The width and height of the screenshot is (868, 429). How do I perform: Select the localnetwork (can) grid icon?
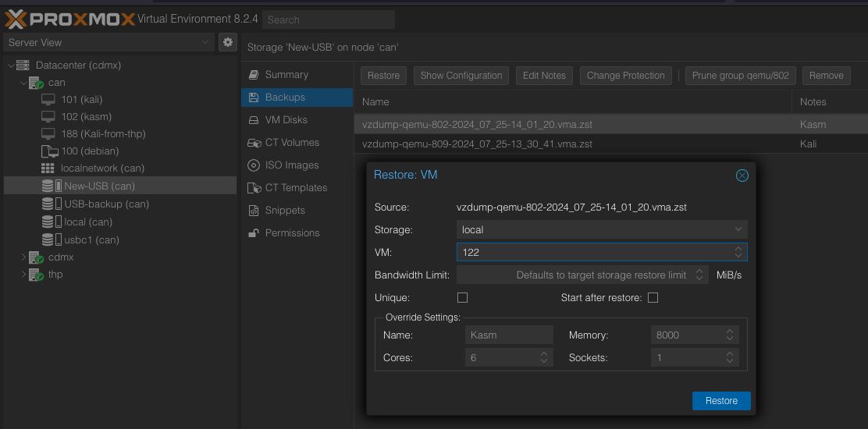click(x=48, y=168)
